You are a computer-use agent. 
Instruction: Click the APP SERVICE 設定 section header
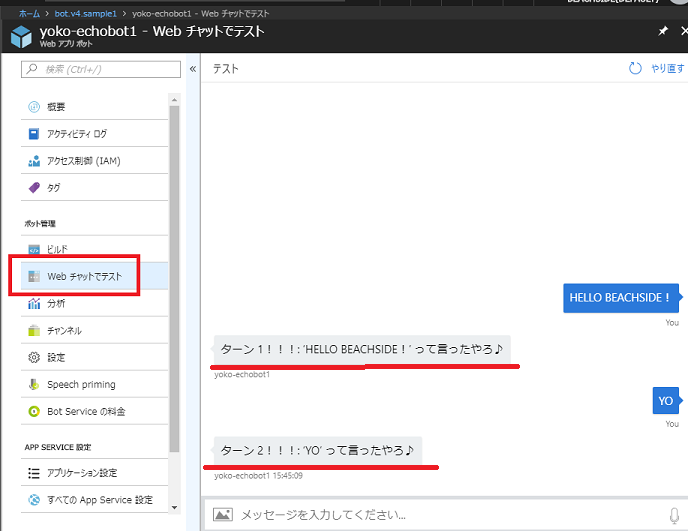[57, 447]
